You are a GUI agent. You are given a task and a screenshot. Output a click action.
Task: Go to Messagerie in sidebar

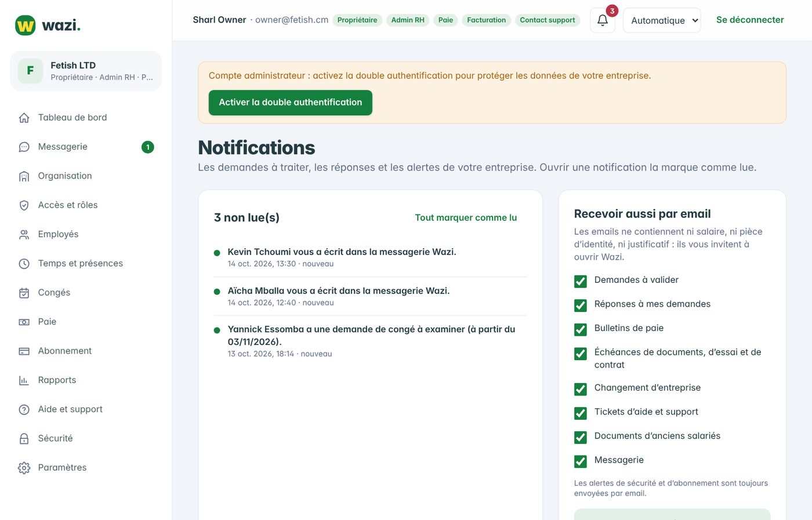click(86, 147)
